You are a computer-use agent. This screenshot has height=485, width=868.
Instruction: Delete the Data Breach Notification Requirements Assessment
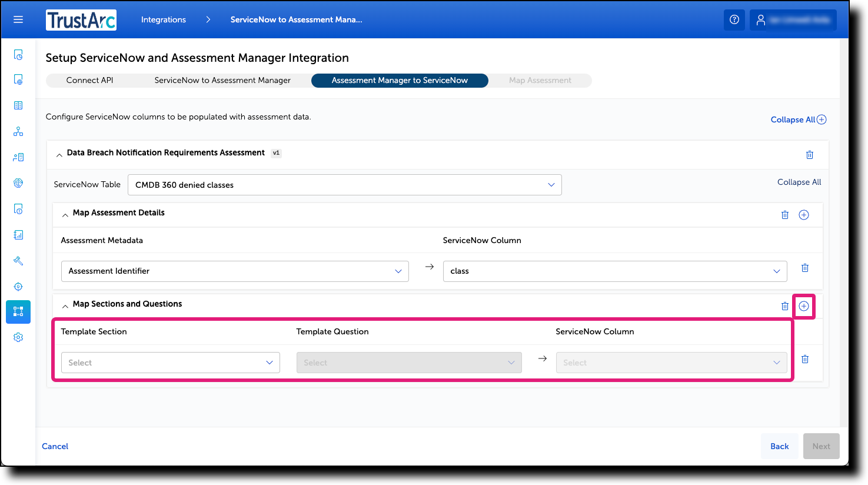pos(810,154)
